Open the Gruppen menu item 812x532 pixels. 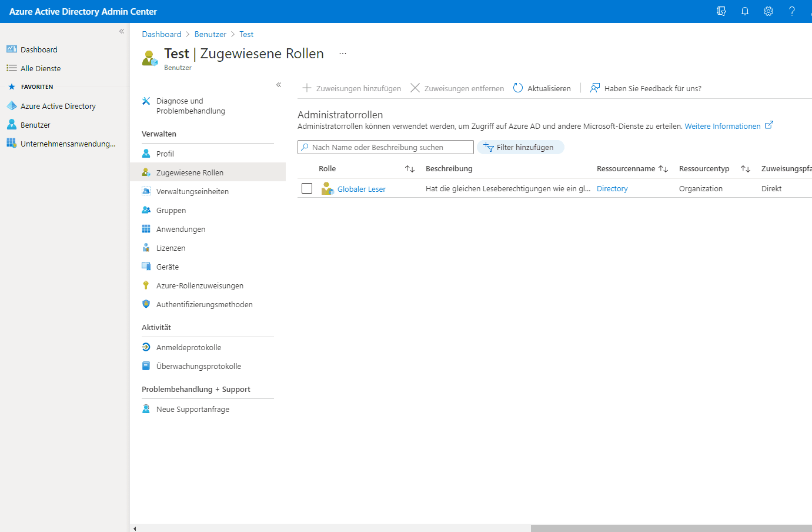[171, 211]
